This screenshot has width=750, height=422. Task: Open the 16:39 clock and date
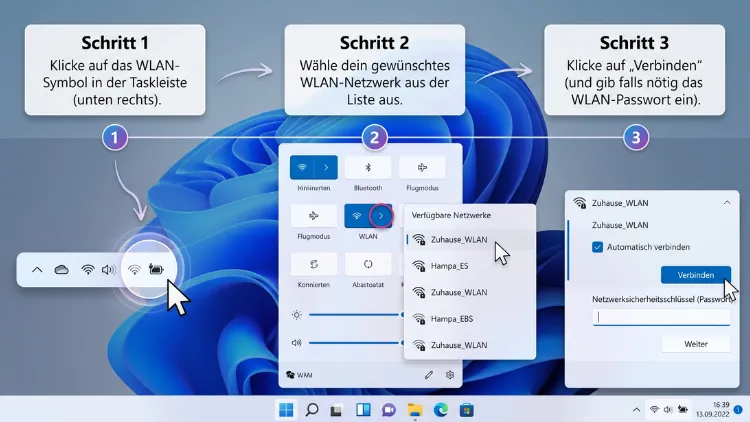tap(713, 410)
